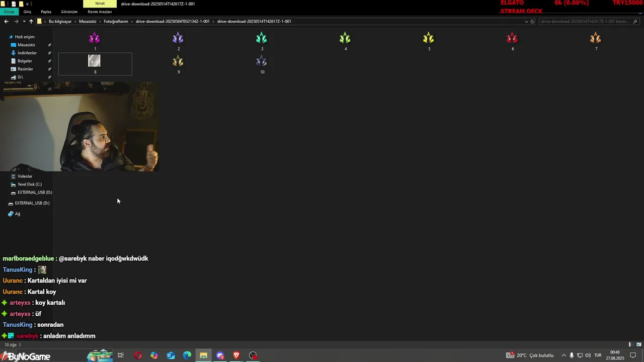Screen dimensions: 644x362
Task: Switch to the Paylaş ribbon tab
Action: click(x=46, y=12)
